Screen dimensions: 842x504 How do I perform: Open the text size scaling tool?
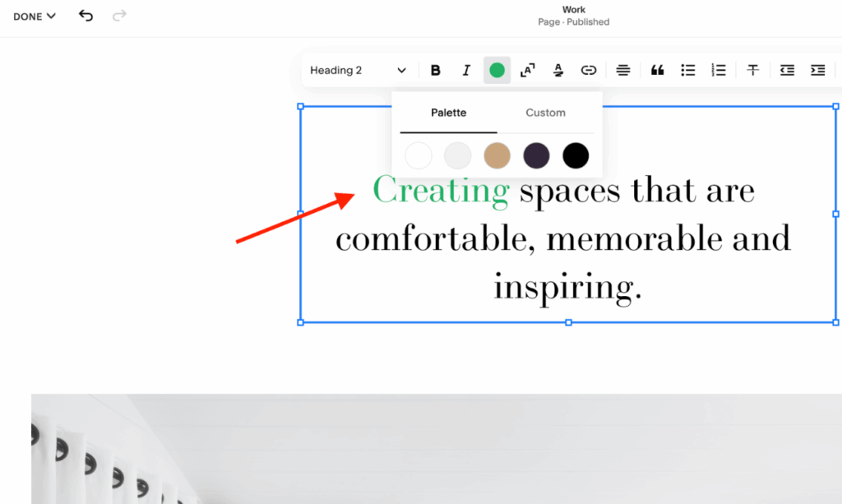click(x=527, y=71)
